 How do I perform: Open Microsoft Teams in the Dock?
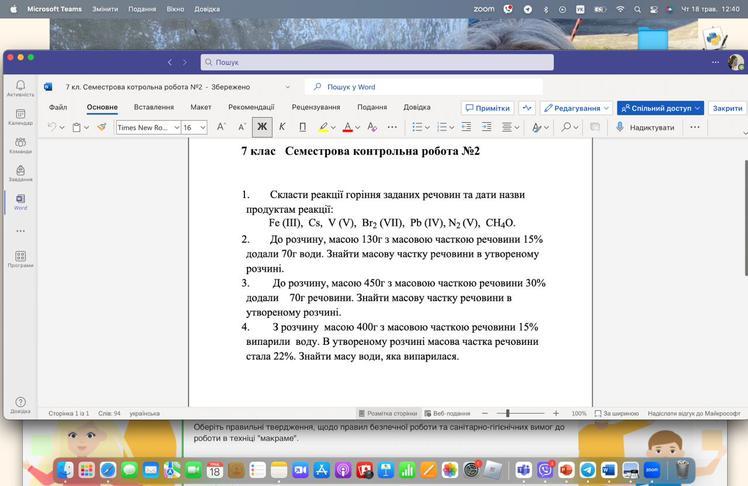point(524,470)
